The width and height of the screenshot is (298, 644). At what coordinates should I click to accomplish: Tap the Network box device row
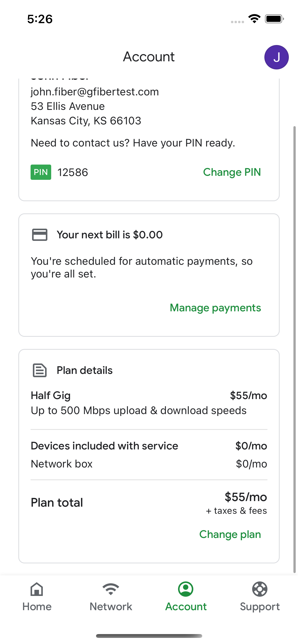coord(149,464)
